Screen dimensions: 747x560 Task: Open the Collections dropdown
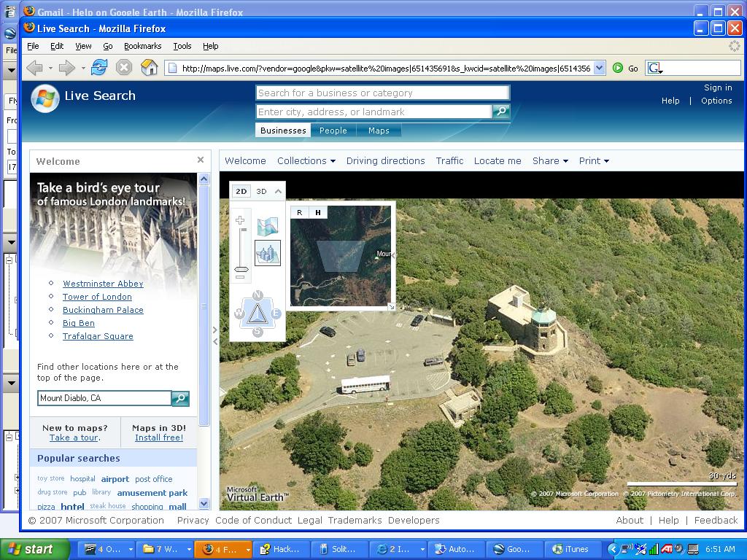[306, 161]
